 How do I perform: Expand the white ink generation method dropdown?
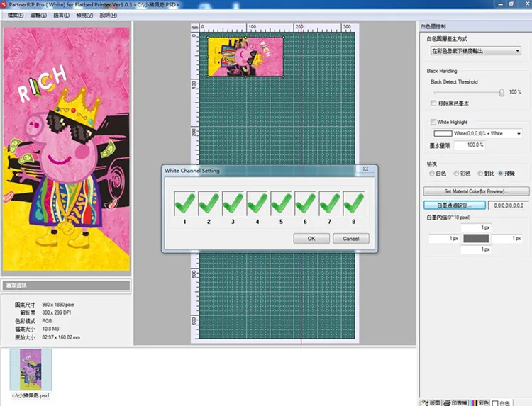click(476, 51)
